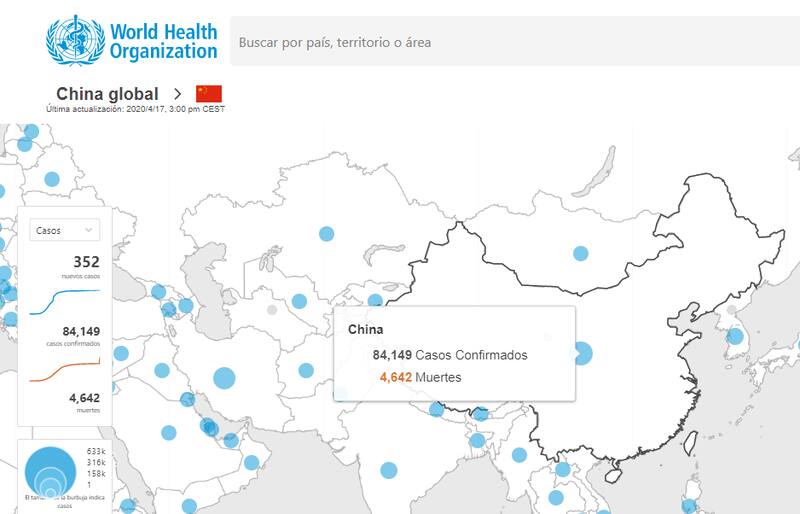Click the WHO emblem logo

click(x=75, y=39)
